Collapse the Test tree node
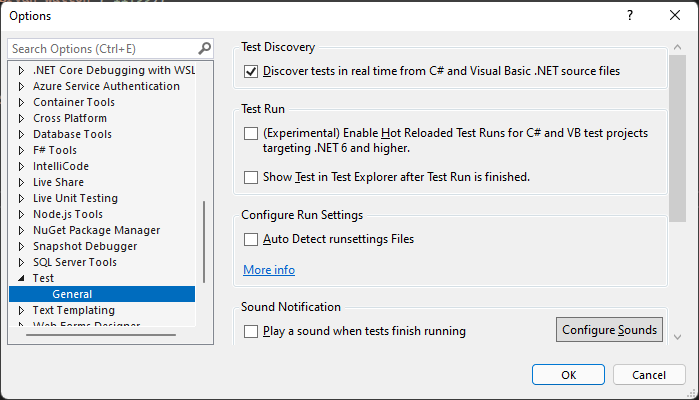 (23, 278)
